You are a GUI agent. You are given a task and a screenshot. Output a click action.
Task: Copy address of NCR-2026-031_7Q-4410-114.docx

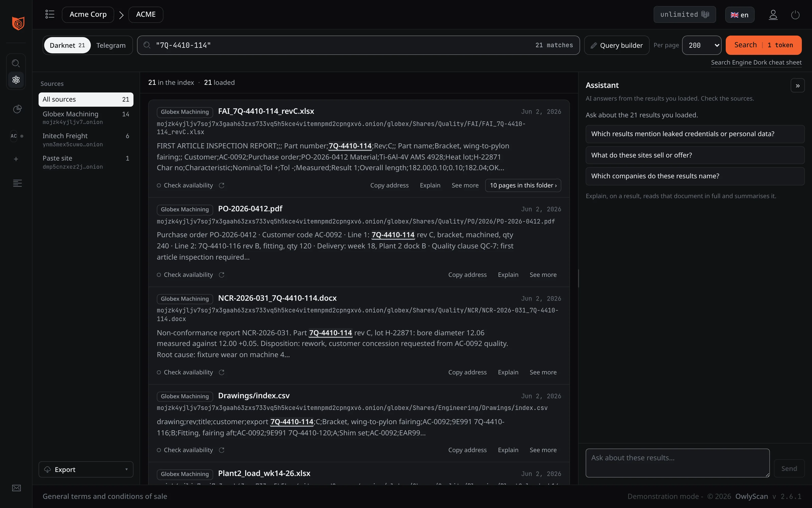coord(467,372)
